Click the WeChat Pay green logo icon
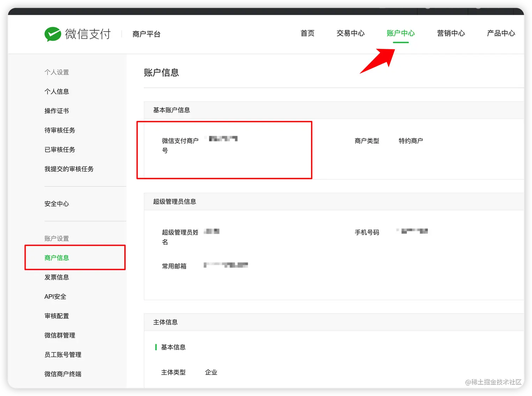Viewport: 532px width, 396px height. click(53, 34)
